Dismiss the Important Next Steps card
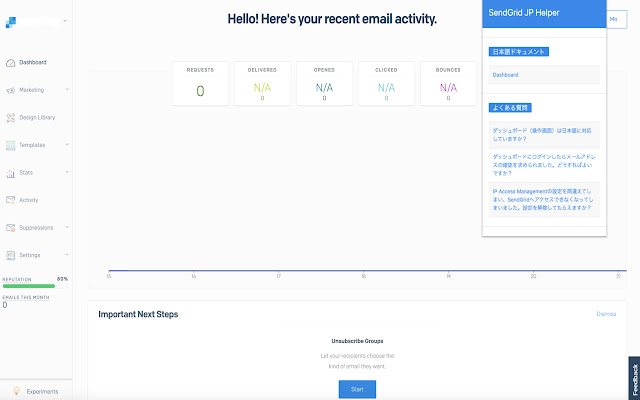Viewport: 640px width, 400px height. (x=606, y=314)
